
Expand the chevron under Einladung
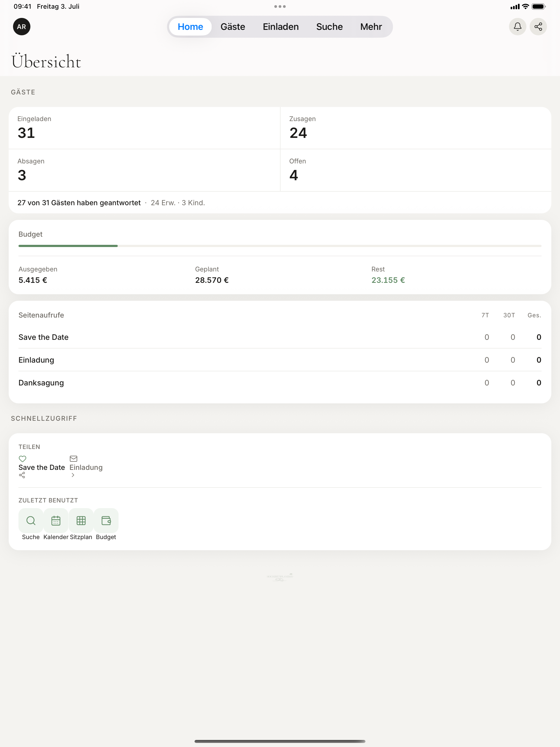72,475
